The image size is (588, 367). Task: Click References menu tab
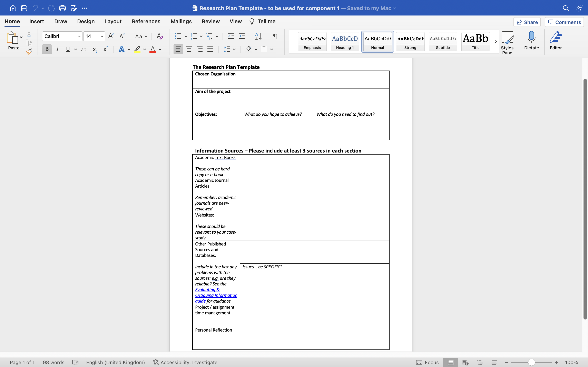[146, 22]
